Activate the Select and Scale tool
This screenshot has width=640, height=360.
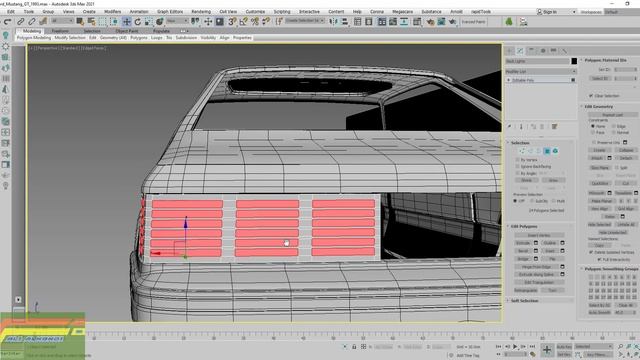149,22
